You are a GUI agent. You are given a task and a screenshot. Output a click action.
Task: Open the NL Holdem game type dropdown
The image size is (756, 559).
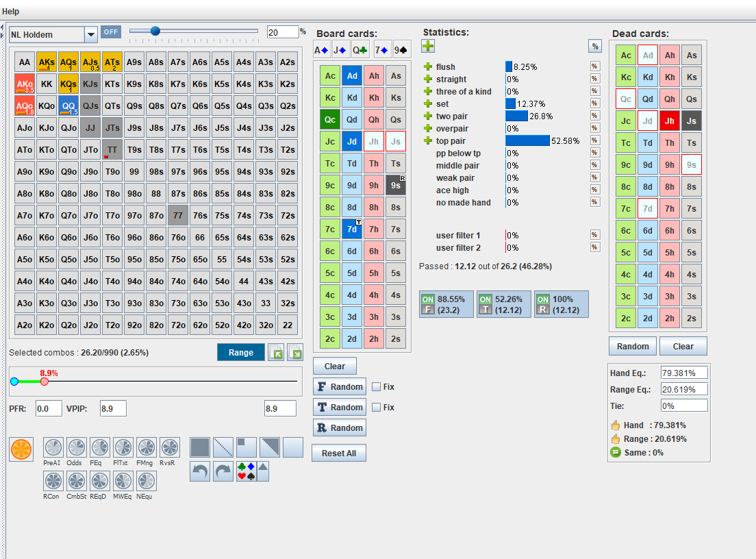pos(91,34)
